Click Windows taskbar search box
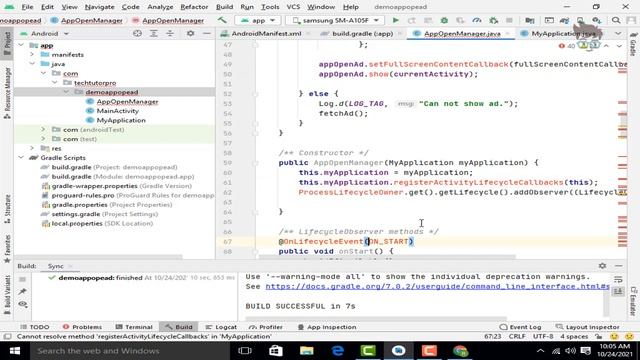This screenshot has width=640, height=360. point(131,351)
